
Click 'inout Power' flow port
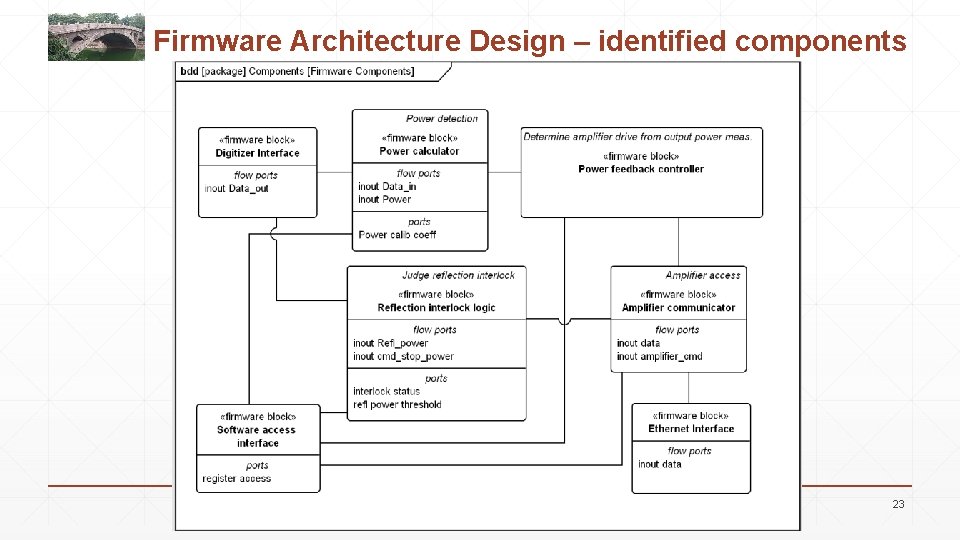tap(384, 200)
